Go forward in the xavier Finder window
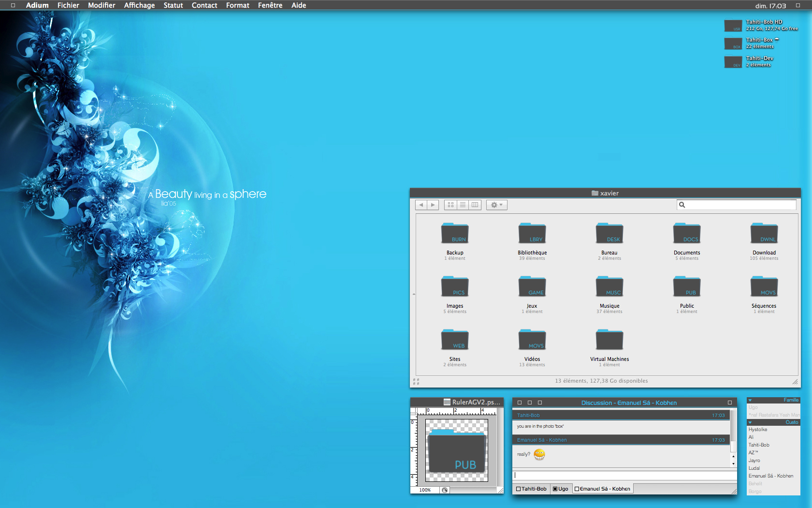This screenshot has height=508, width=812. tap(433, 205)
